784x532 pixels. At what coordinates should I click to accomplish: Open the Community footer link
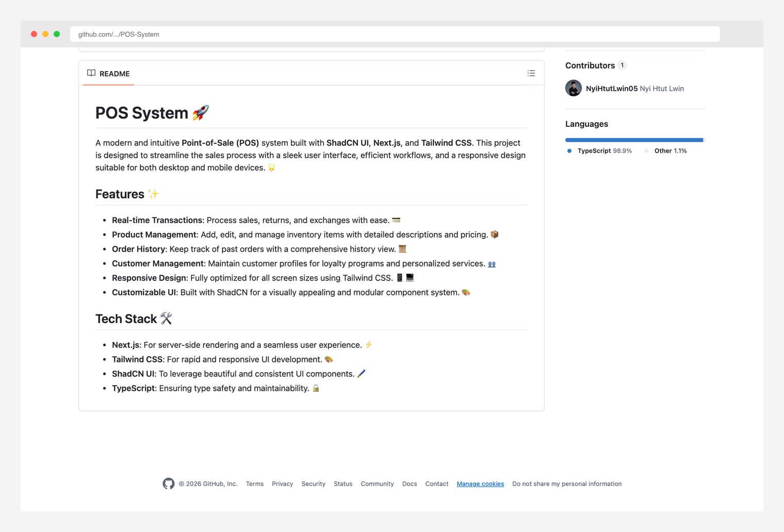(377, 484)
